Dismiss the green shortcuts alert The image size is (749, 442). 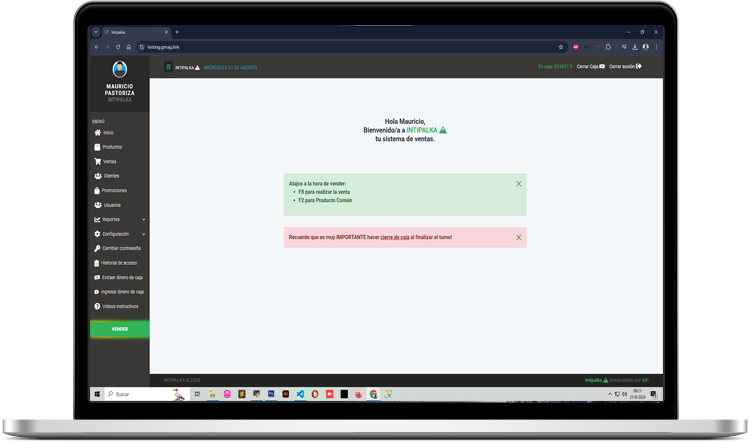click(x=518, y=184)
